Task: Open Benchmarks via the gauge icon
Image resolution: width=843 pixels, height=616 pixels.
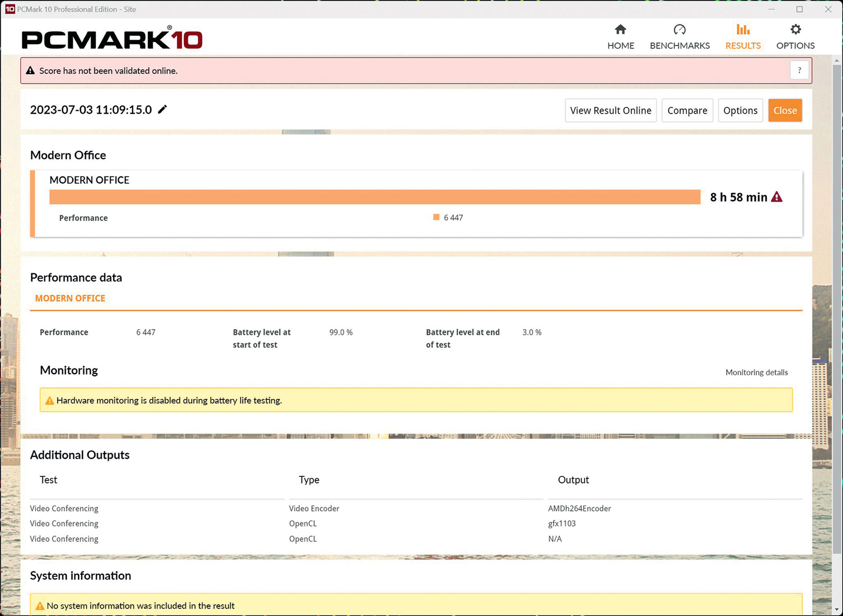Action: (x=679, y=29)
